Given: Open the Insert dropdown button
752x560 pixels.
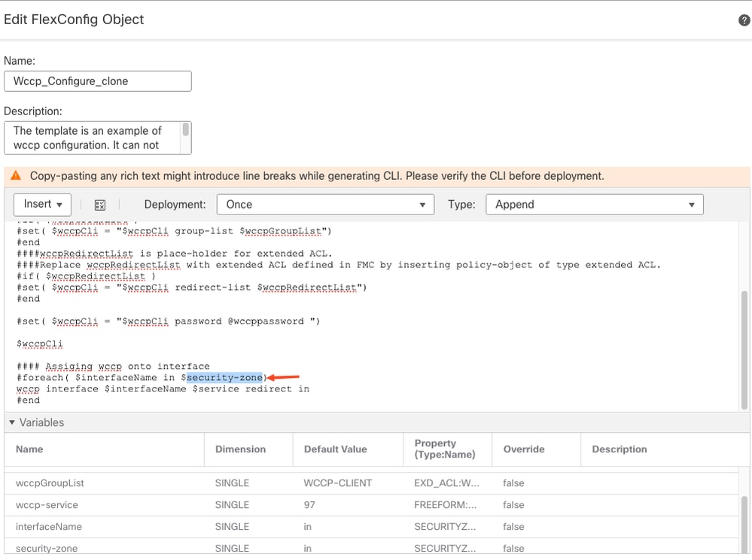Looking at the screenshot, I should [43, 205].
